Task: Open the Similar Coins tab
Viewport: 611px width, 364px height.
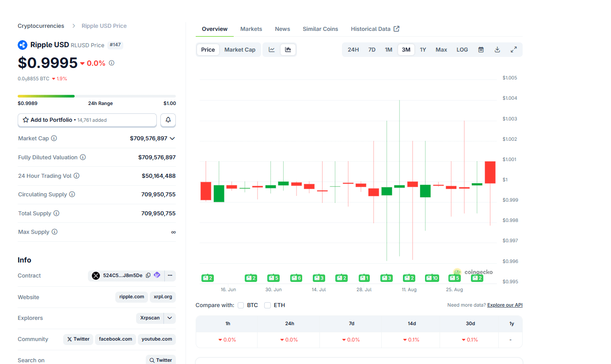Action: (320, 29)
